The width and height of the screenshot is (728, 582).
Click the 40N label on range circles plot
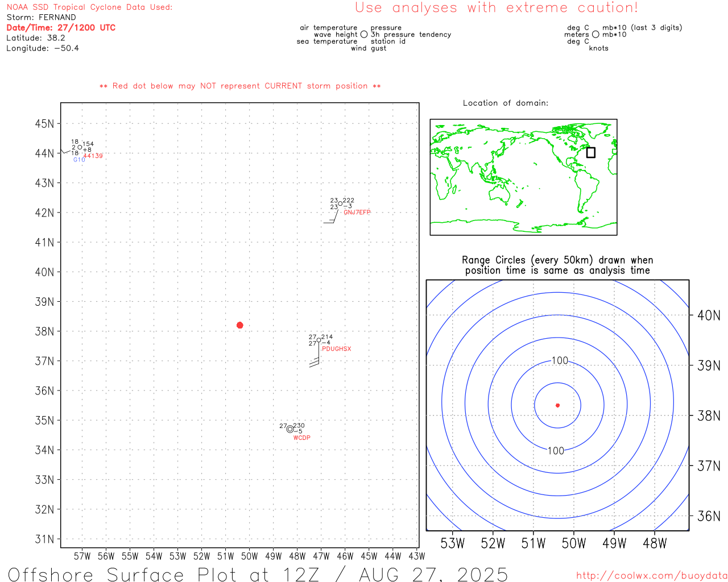click(x=709, y=315)
